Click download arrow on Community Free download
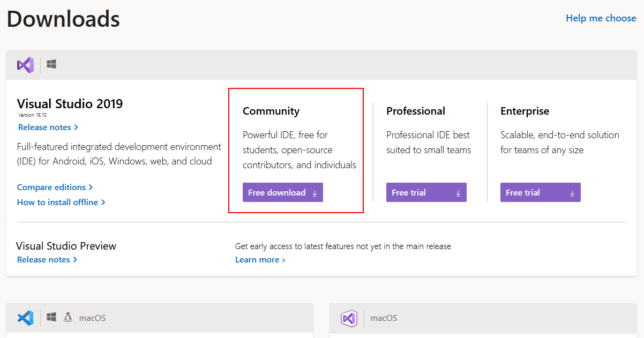The width and height of the screenshot is (644, 338). tap(314, 193)
